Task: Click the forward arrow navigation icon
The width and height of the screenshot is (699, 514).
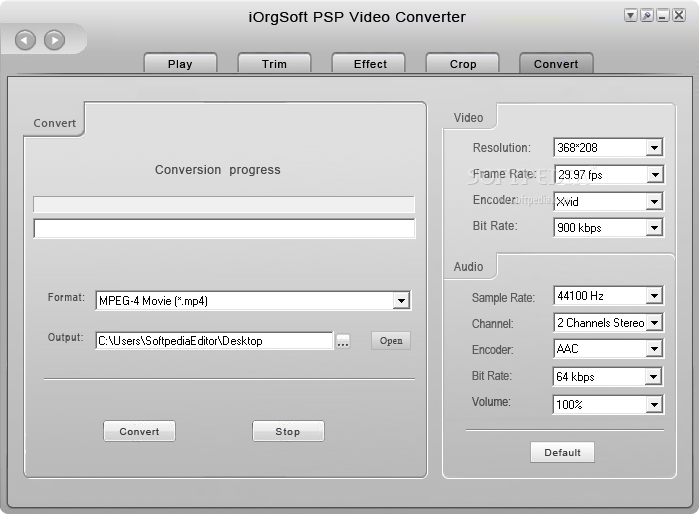Action: [x=54, y=40]
